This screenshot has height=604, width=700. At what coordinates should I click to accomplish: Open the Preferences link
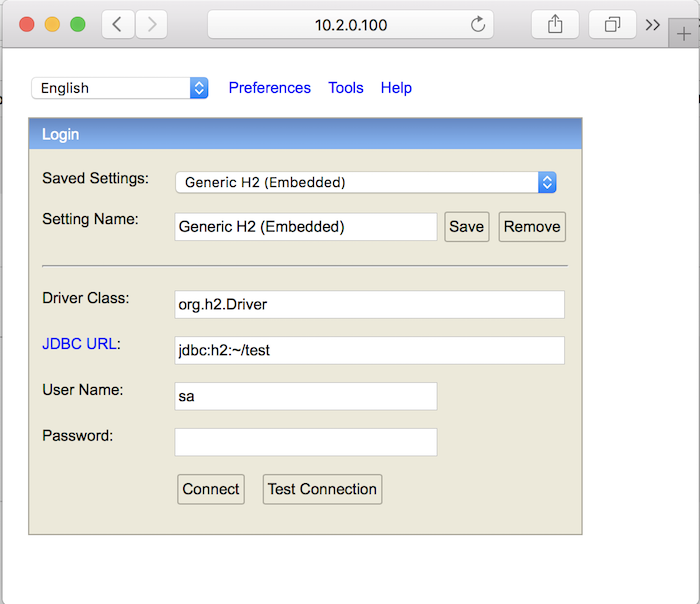tap(270, 88)
